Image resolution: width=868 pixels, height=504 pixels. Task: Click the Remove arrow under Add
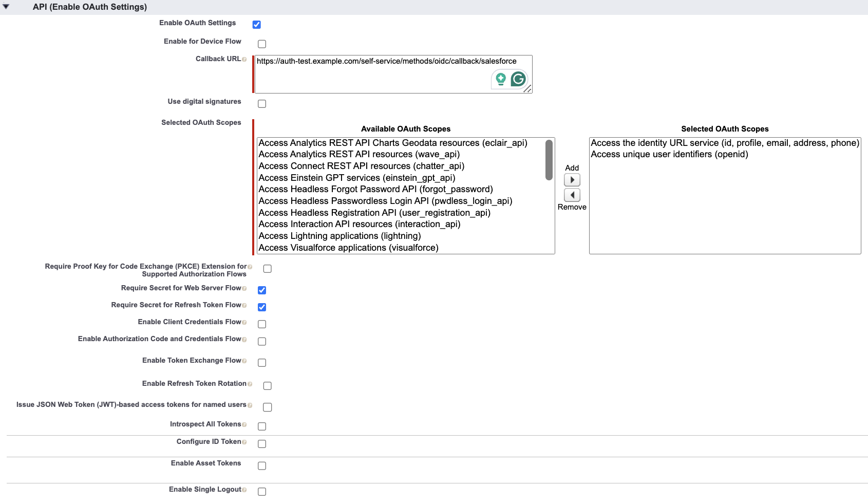[572, 195]
